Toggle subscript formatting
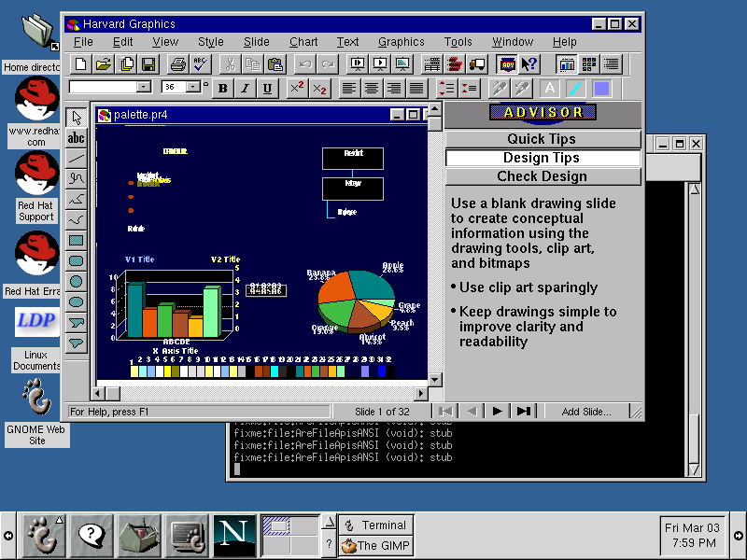 (319, 89)
